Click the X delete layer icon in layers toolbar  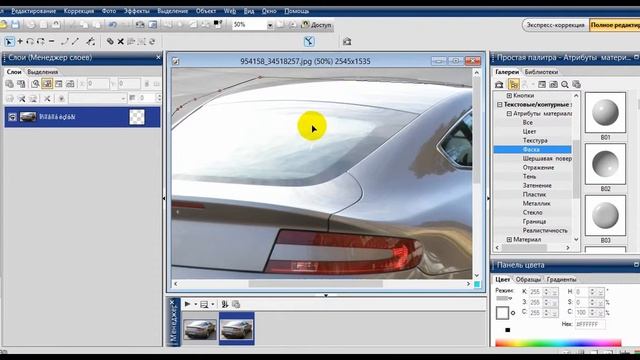47,98
